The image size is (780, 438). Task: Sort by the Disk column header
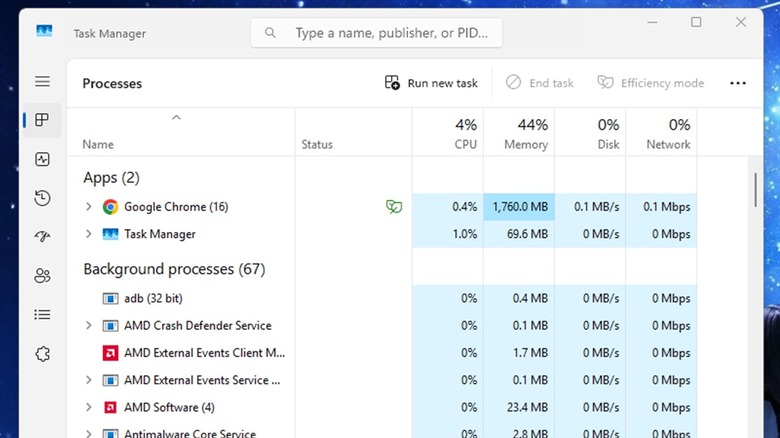590,133
